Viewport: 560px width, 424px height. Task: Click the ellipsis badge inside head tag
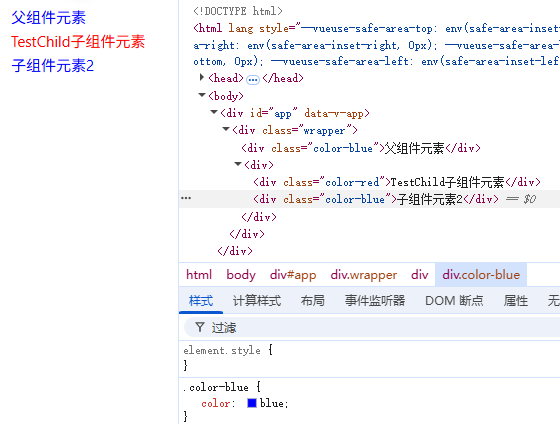tap(253, 79)
